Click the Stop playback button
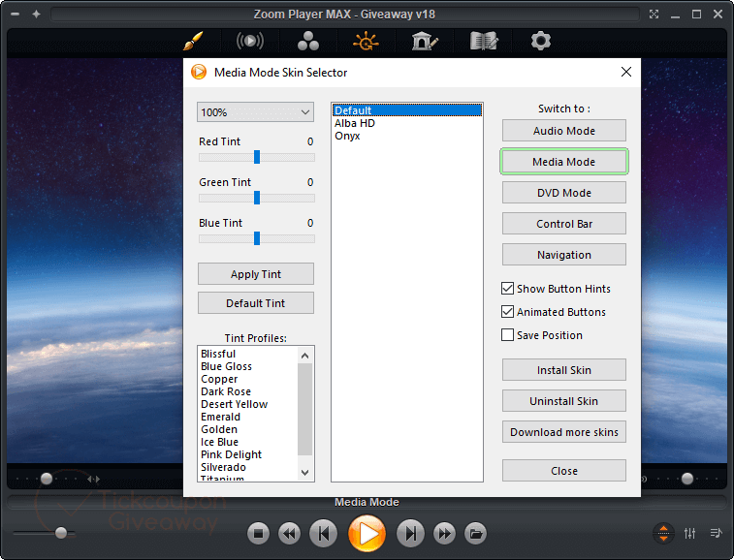Screen dimensions: 734x560 (x=258, y=533)
